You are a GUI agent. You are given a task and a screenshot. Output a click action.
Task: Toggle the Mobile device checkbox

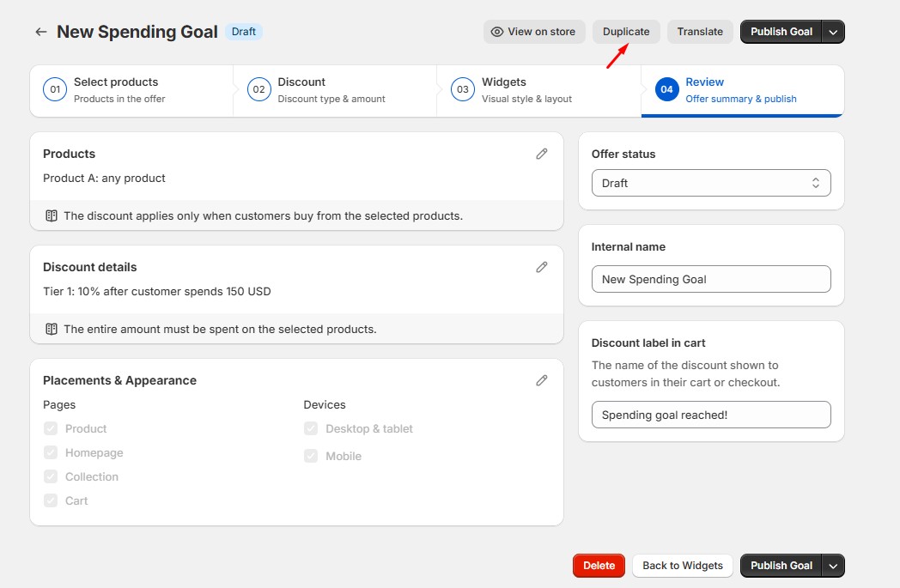[311, 456]
